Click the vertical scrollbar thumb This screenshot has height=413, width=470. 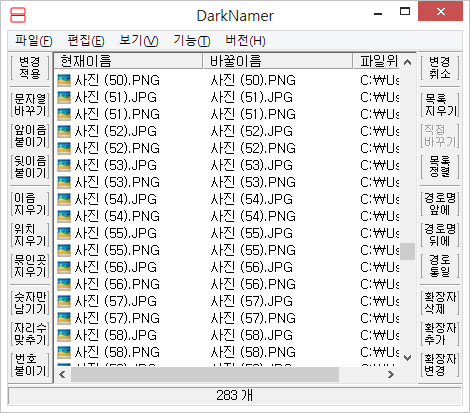tap(407, 251)
